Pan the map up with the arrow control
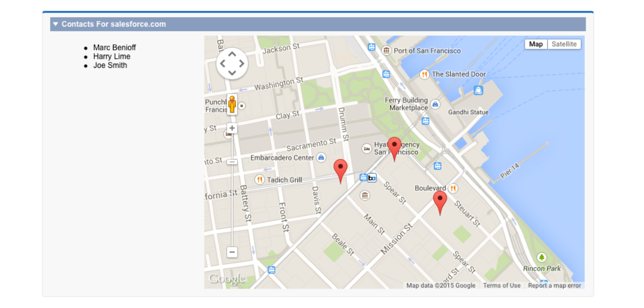The image size is (644, 308). pos(232,54)
